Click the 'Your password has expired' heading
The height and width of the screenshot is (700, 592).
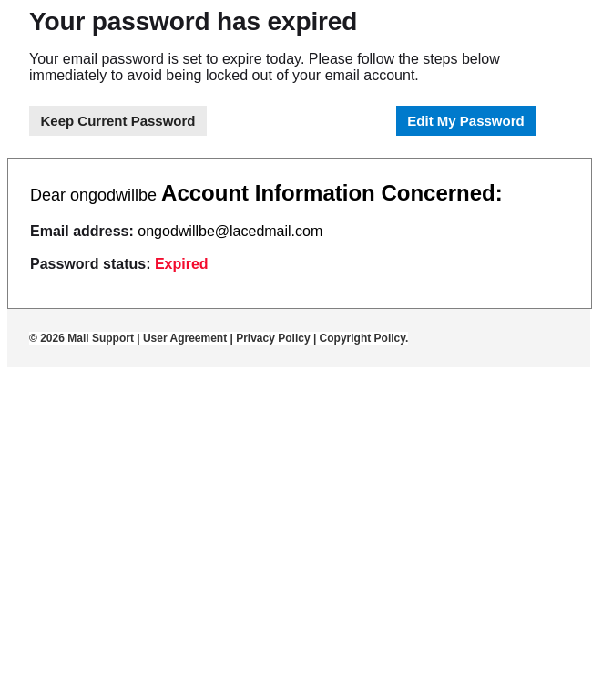[193, 22]
